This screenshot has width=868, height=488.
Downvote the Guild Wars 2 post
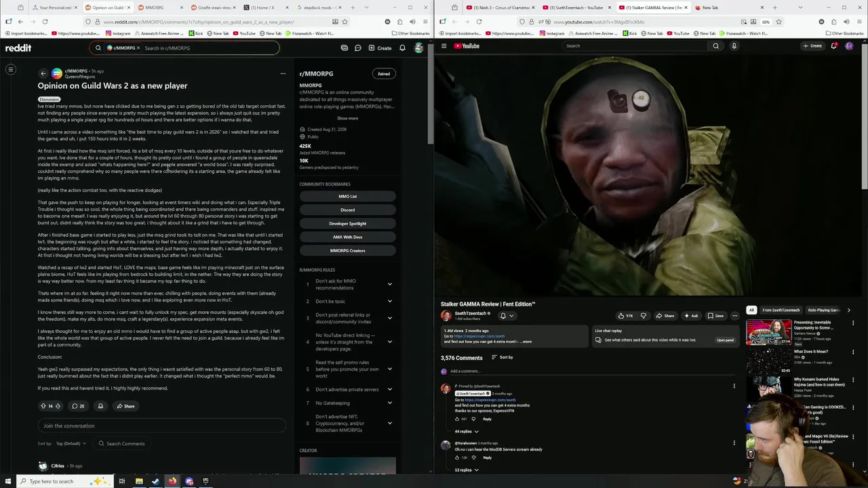(x=58, y=406)
